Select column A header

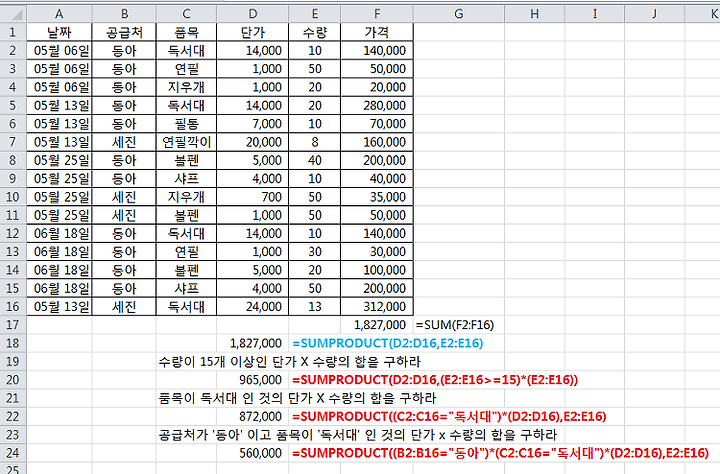(59, 14)
